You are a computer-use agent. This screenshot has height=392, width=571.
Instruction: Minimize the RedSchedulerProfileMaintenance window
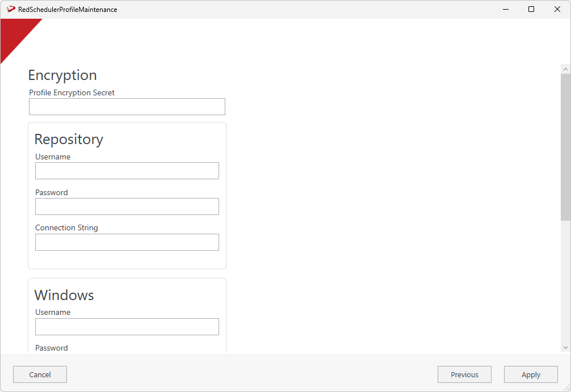[505, 9]
